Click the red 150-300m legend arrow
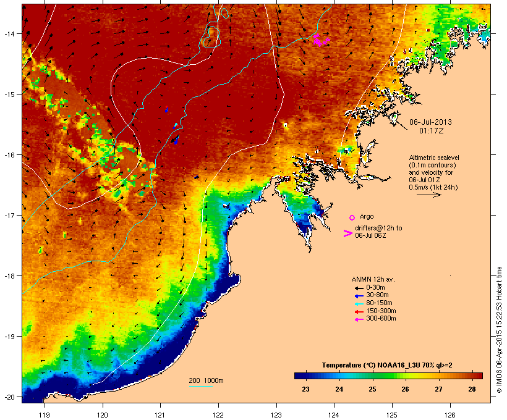The width and height of the screenshot is (507, 420). point(359,312)
